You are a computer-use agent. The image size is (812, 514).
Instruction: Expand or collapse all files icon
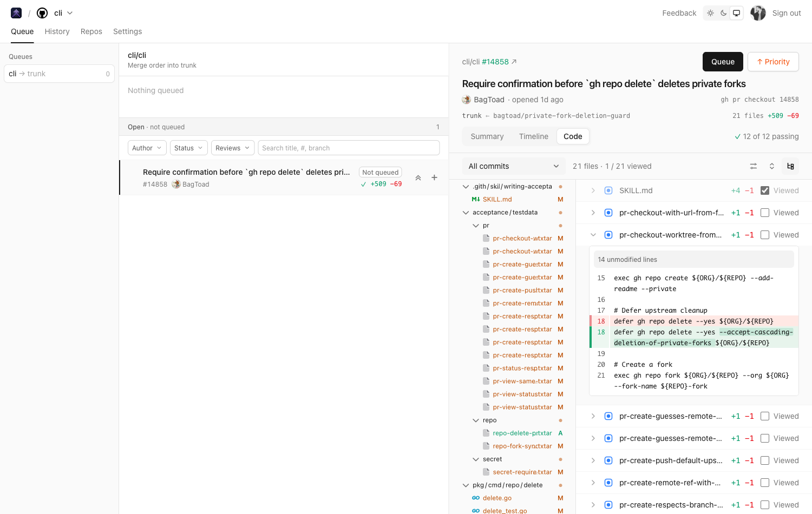pos(772,166)
